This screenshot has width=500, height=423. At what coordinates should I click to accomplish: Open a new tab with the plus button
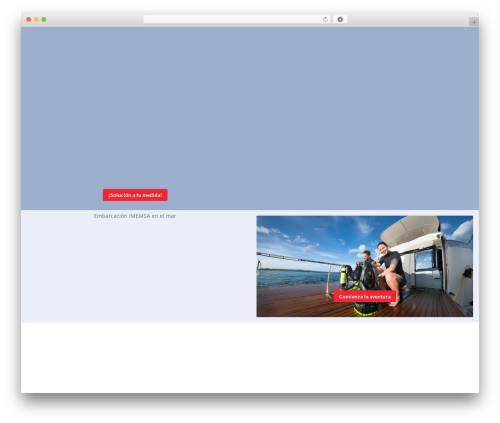click(474, 22)
